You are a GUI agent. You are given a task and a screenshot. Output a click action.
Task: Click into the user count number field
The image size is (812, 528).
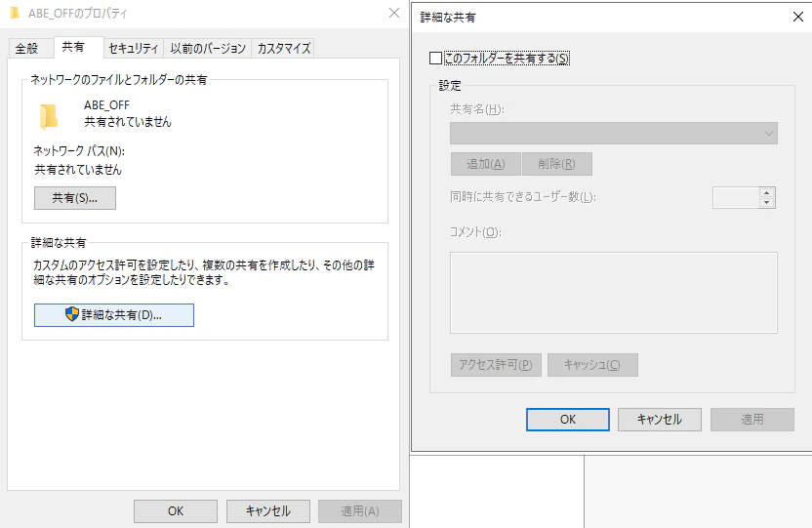tap(736, 197)
